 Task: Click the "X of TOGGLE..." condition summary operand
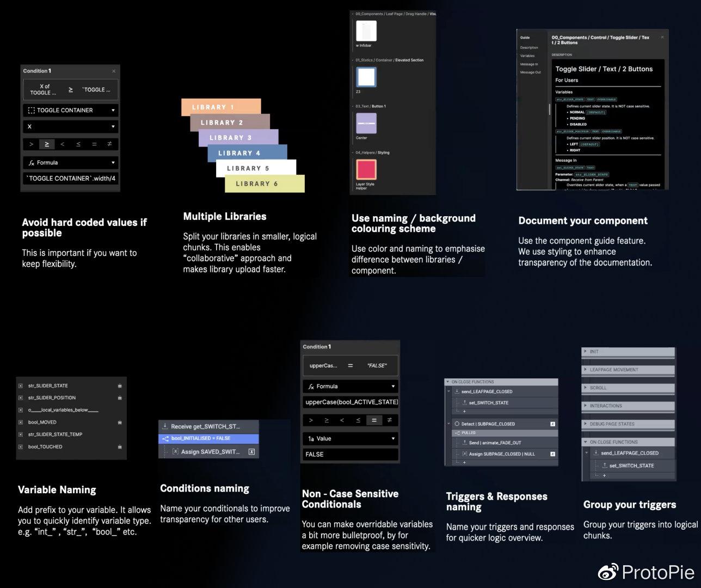tap(44, 90)
